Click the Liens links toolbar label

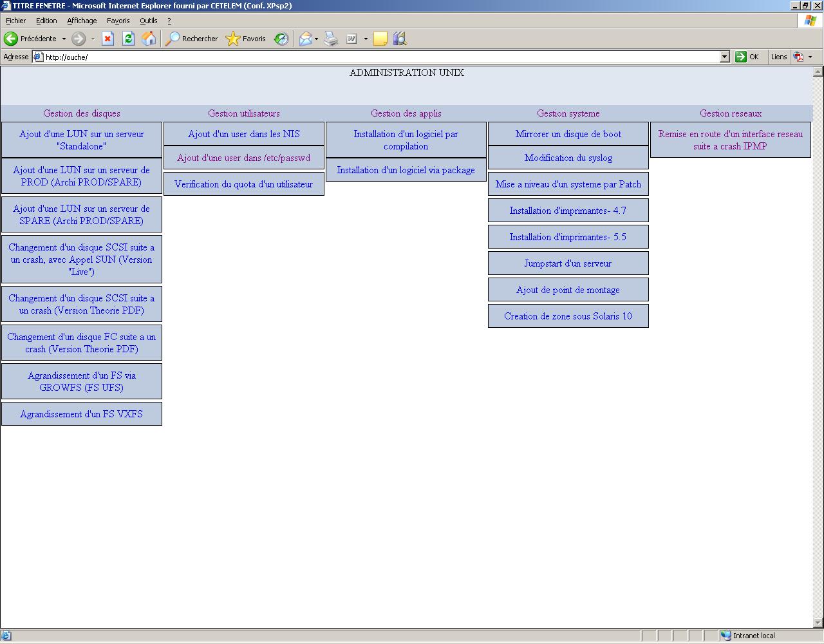[779, 57]
